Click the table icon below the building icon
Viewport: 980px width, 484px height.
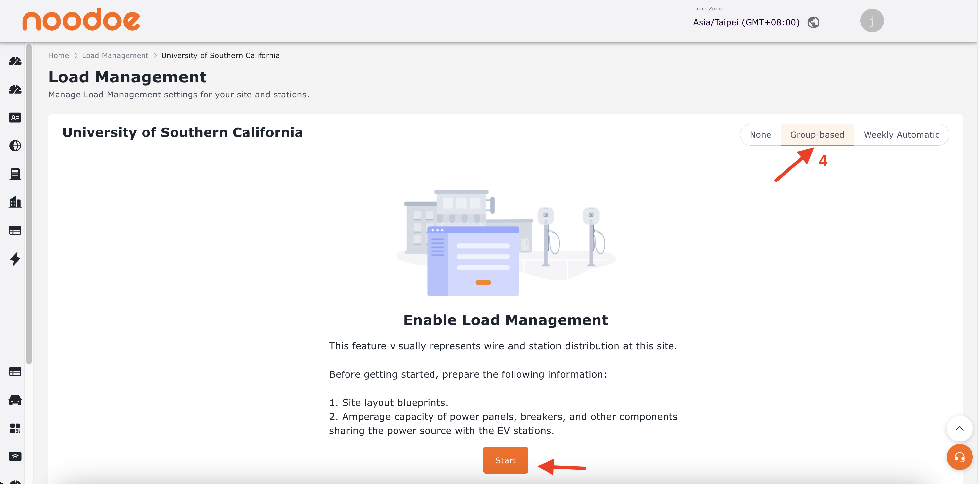tap(15, 231)
